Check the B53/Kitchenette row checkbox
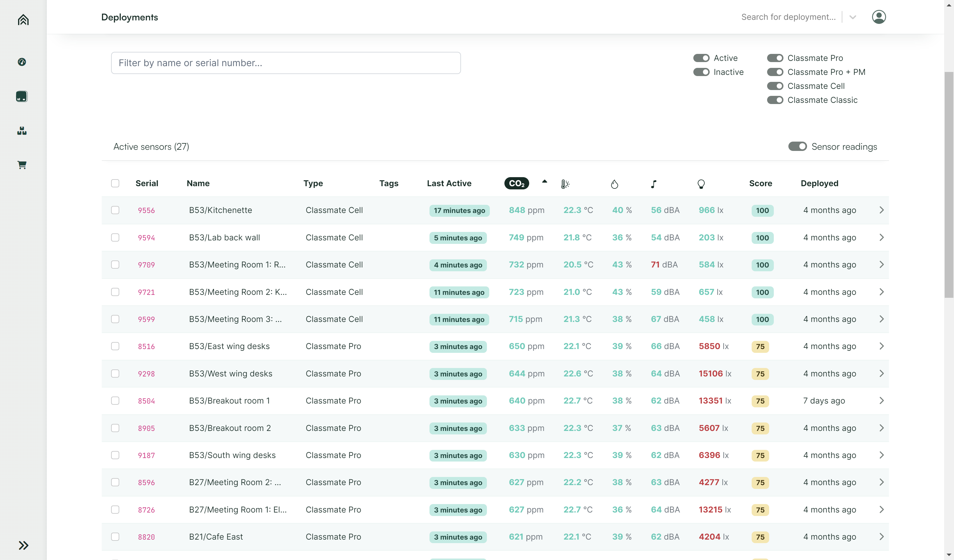 click(x=115, y=210)
